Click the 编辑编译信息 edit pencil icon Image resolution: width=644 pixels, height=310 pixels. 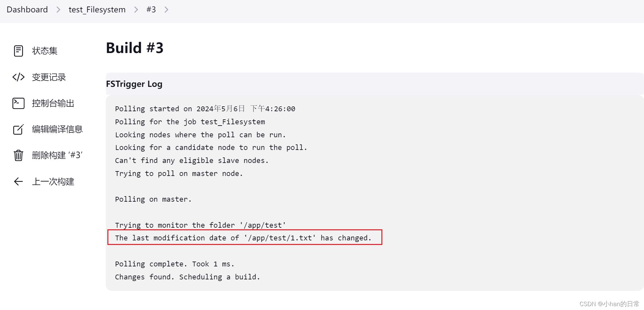pos(18,129)
